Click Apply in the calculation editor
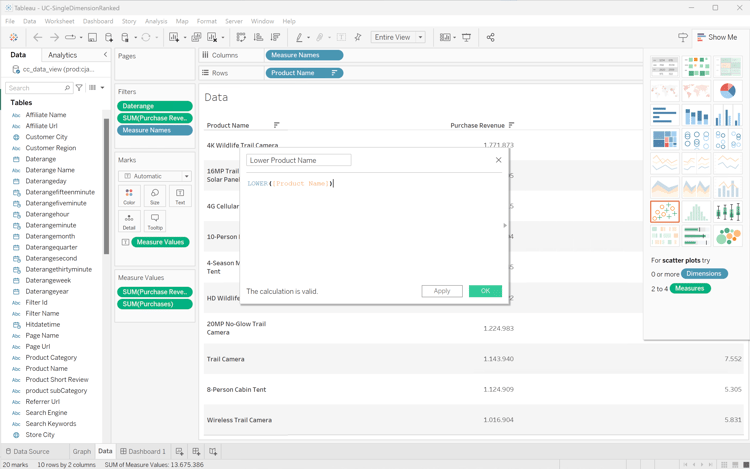Viewport: 750px width, 469px height. click(x=441, y=291)
